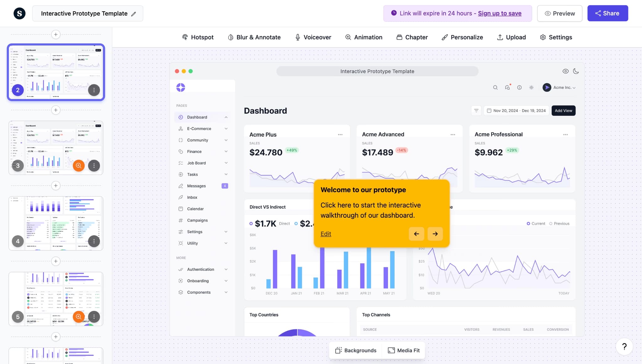
Task: Click the plus button to add a slide at the top of the slide list
Action: click(x=56, y=34)
